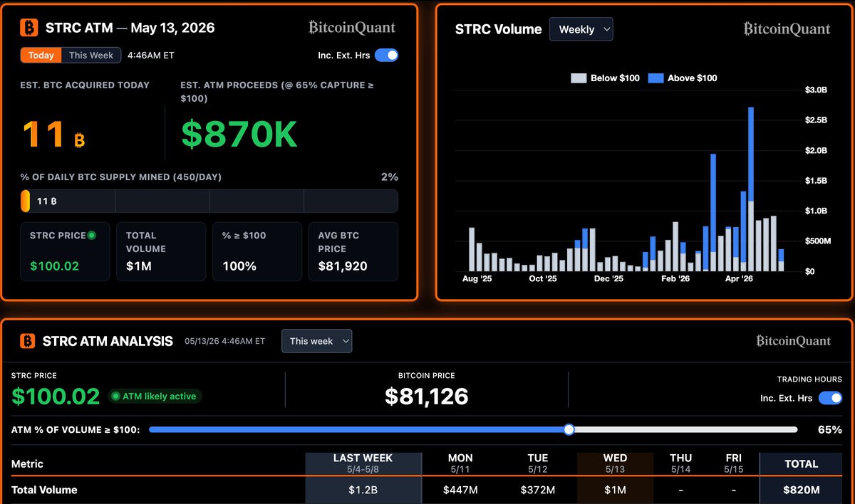
Task: Click the green live indicator next to STRC PRICE
Action: coord(91,235)
